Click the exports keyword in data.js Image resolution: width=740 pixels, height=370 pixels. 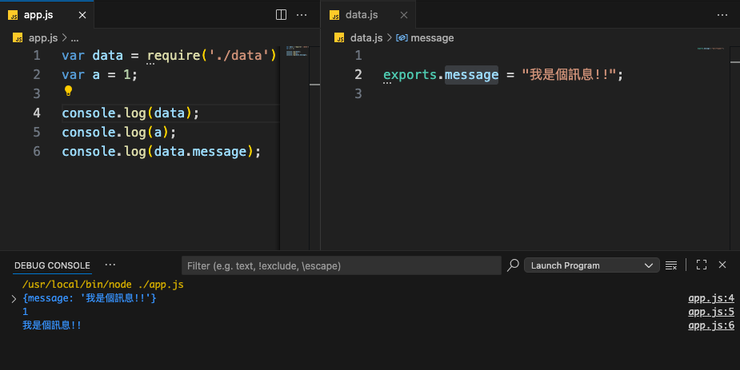click(410, 75)
